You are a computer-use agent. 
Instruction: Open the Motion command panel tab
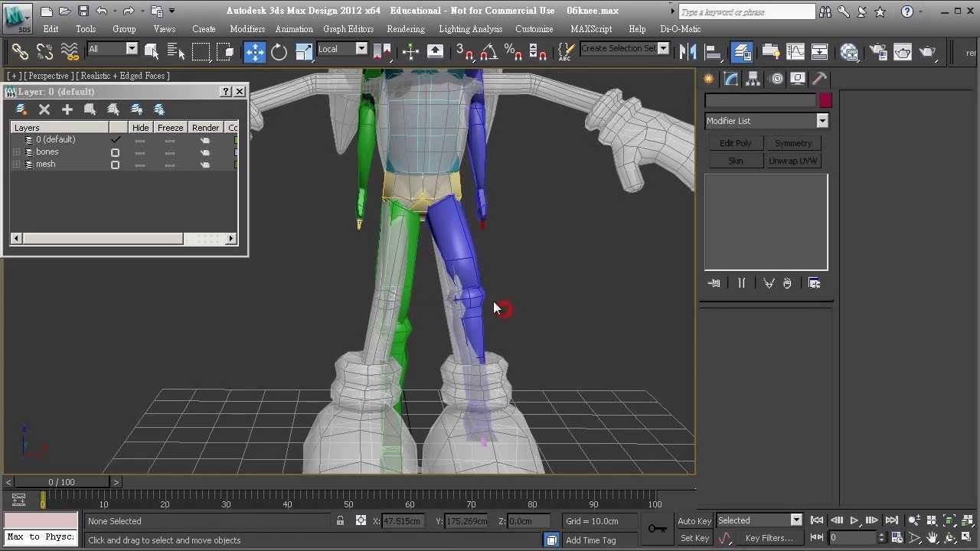click(x=776, y=78)
